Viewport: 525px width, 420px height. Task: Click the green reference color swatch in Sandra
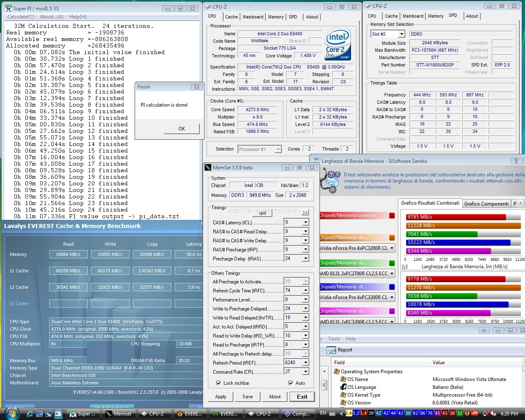click(392, 263)
